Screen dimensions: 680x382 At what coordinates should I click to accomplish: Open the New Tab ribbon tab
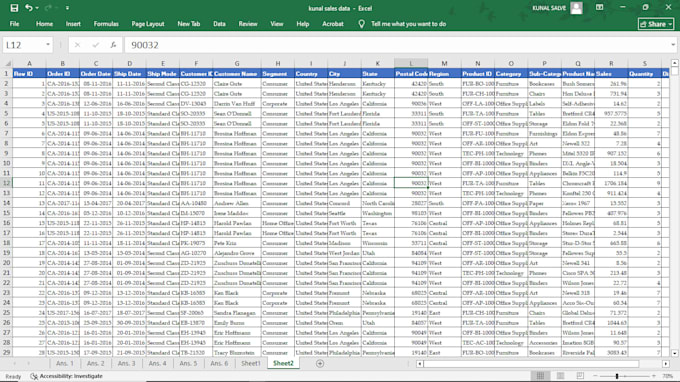click(x=188, y=24)
